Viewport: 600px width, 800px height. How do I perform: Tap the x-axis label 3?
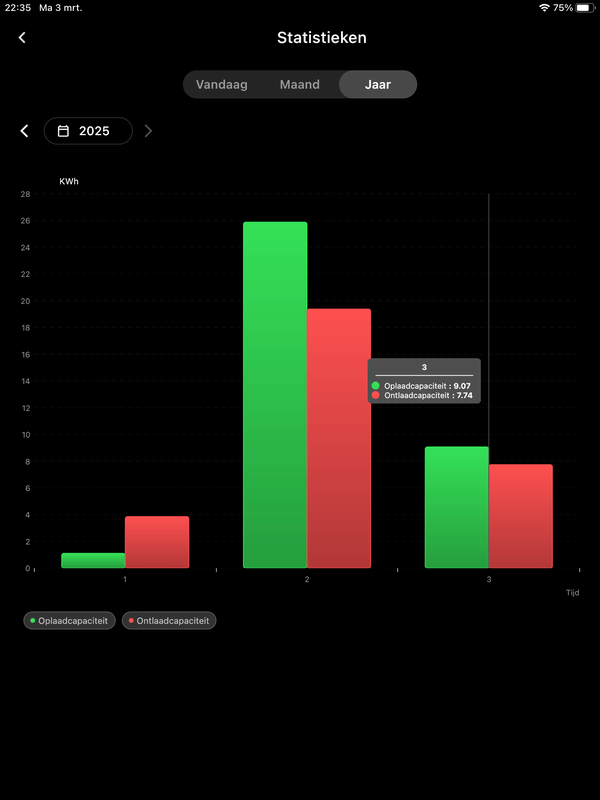click(489, 579)
